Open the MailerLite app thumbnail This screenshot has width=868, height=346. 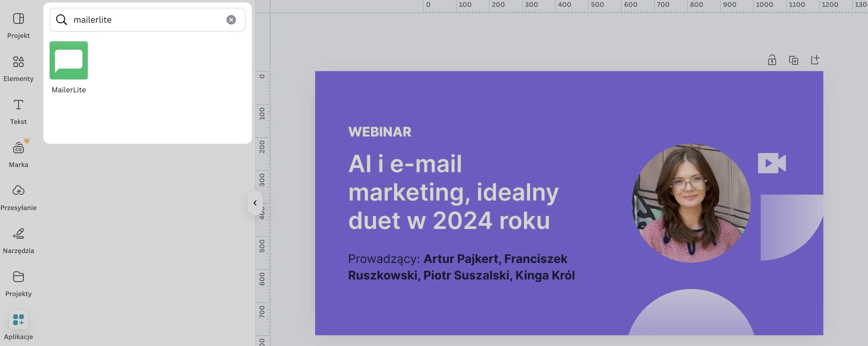69,61
